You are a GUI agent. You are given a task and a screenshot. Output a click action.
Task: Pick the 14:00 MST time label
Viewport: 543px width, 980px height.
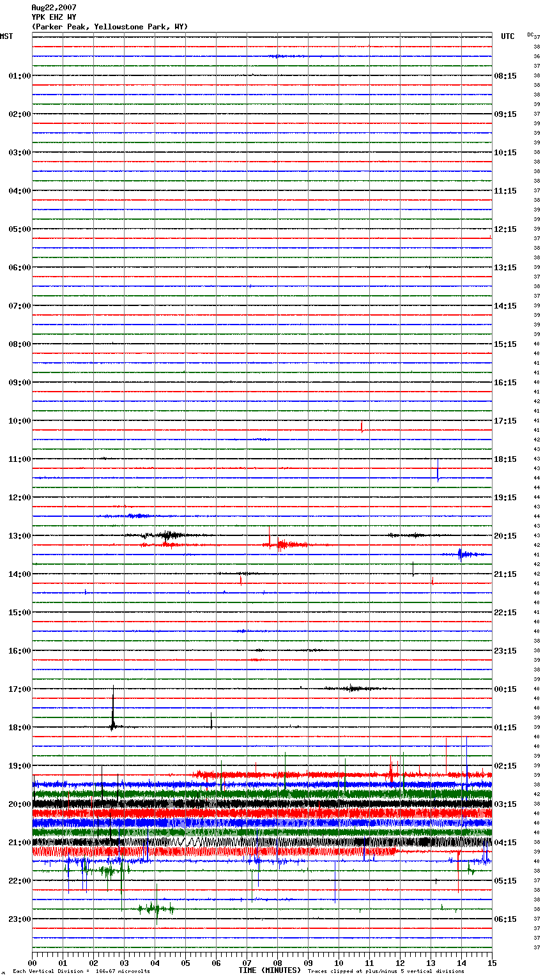click(x=19, y=574)
